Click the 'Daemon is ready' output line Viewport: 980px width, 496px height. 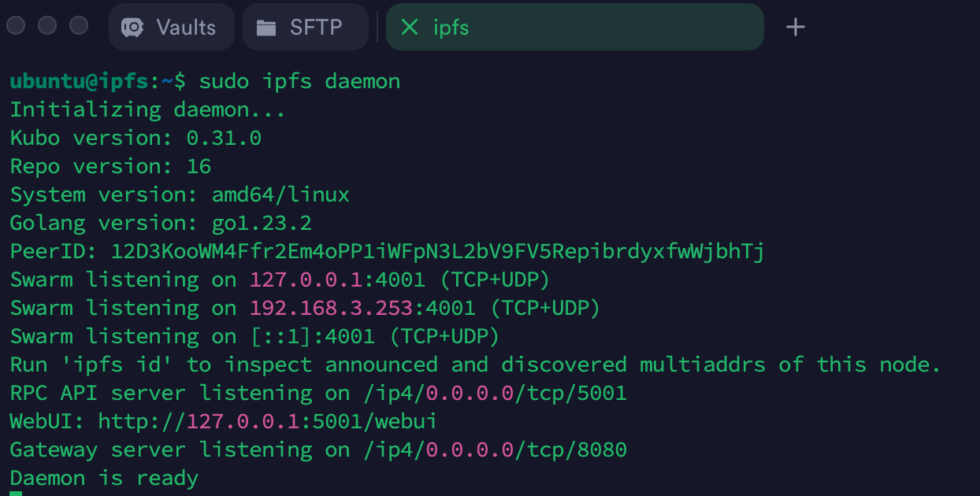(x=104, y=478)
